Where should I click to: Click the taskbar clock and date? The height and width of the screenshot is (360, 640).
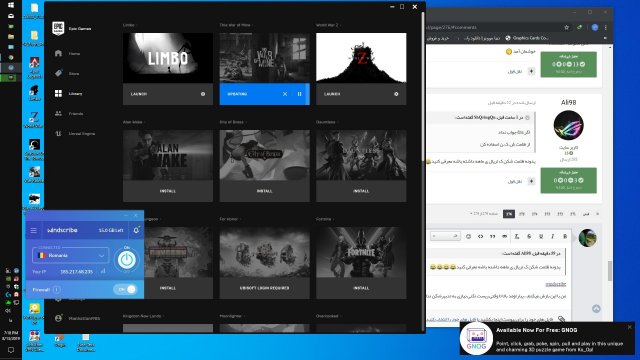point(11,336)
